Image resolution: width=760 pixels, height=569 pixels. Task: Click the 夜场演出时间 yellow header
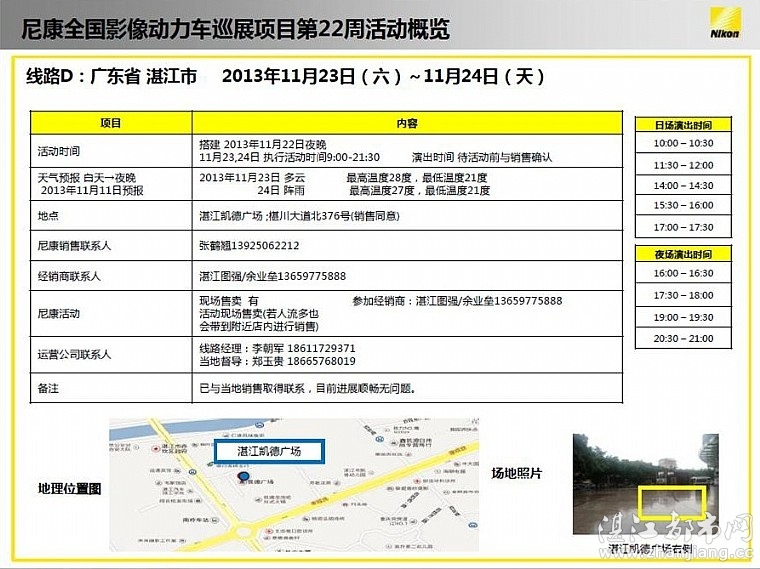[x=683, y=254]
